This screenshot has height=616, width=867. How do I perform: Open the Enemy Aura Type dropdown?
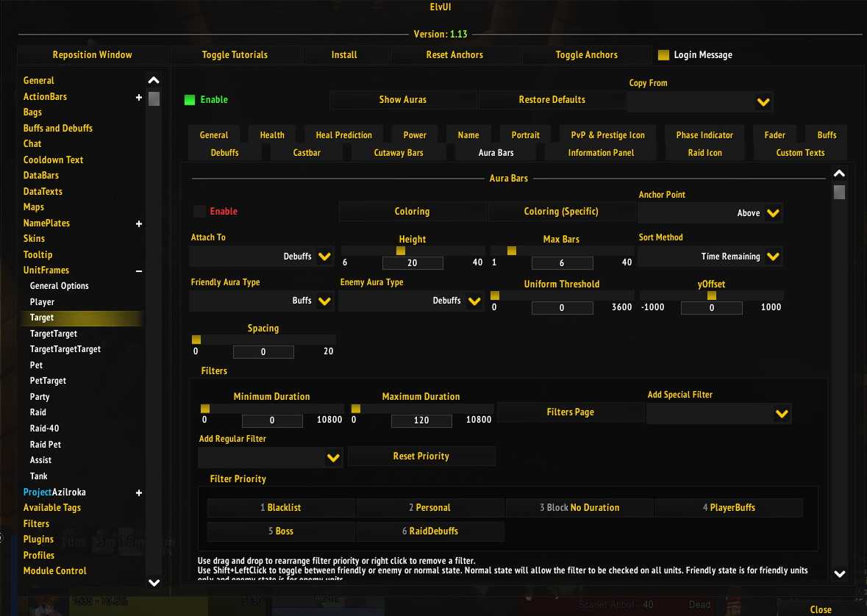(x=411, y=301)
